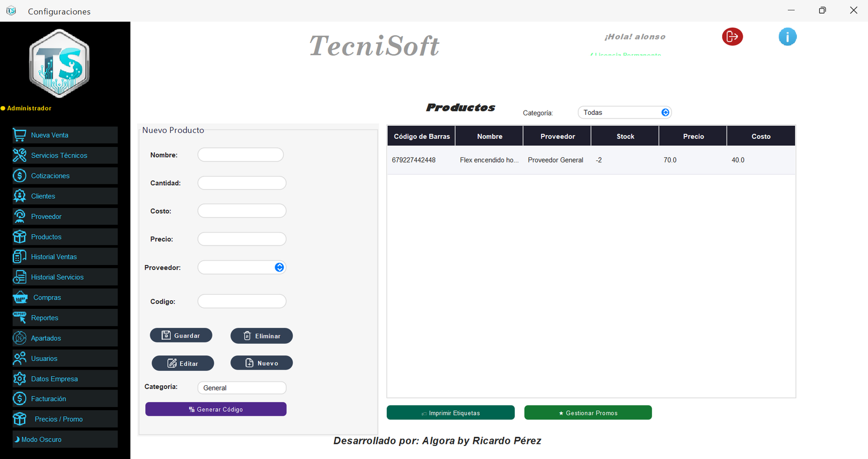Image resolution: width=868 pixels, height=459 pixels.
Task: Click the Proveedor headset icon
Action: (20, 216)
